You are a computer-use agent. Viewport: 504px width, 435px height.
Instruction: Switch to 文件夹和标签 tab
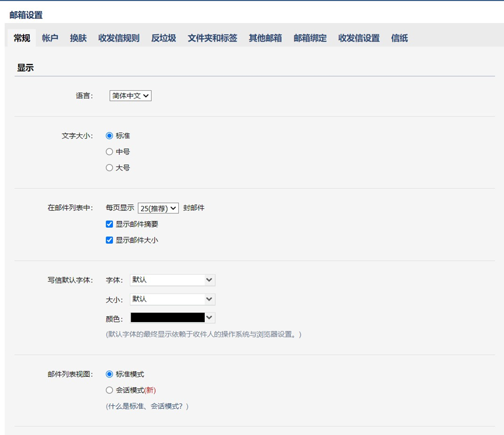212,38
